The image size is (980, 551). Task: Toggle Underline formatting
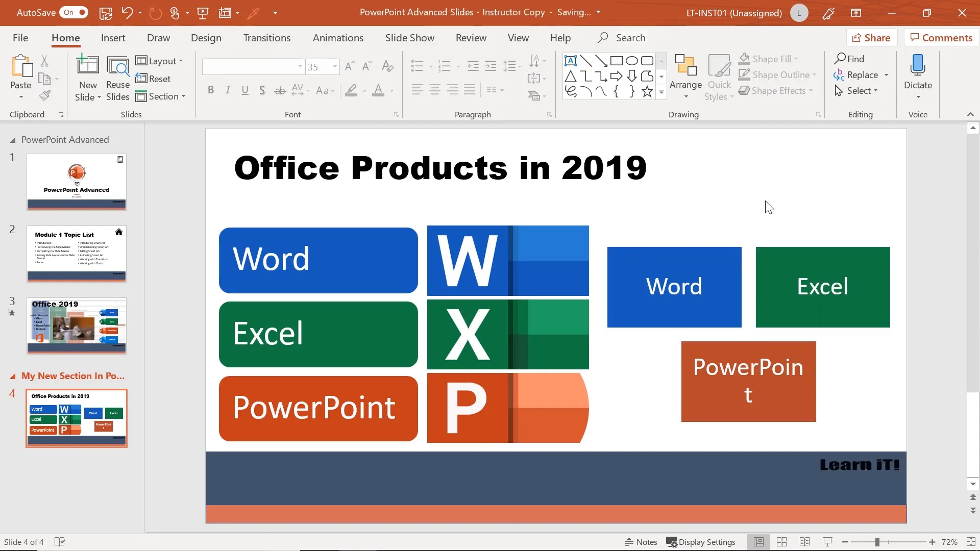tap(245, 90)
